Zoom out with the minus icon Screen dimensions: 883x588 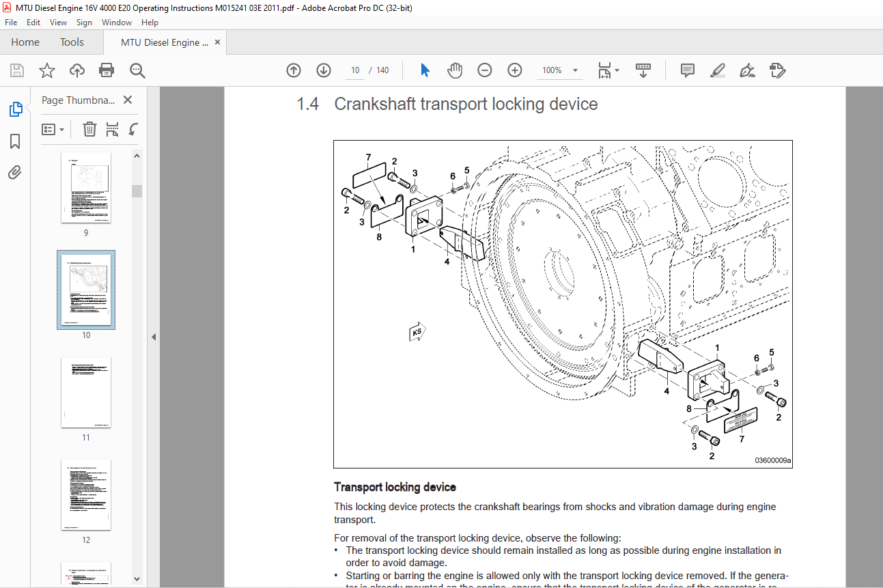(x=485, y=70)
